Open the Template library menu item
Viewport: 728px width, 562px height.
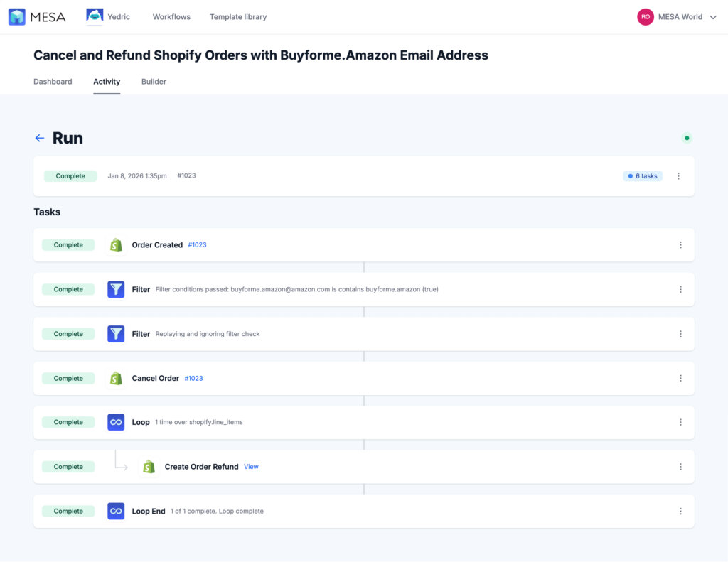(x=238, y=17)
